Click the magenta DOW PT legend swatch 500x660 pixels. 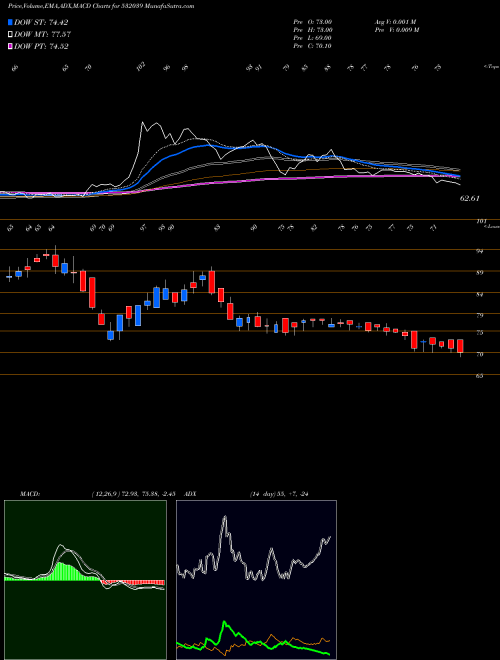pos(10,46)
